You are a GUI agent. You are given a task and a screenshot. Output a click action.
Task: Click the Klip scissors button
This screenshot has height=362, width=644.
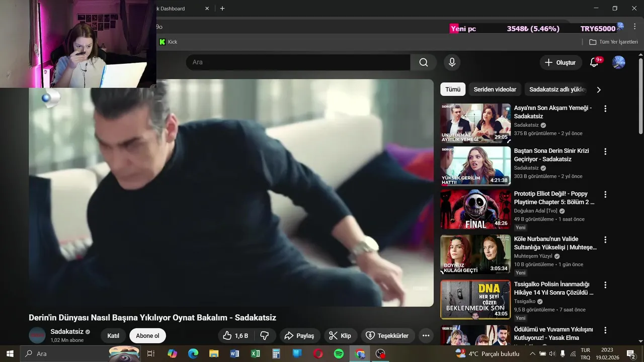point(340,336)
